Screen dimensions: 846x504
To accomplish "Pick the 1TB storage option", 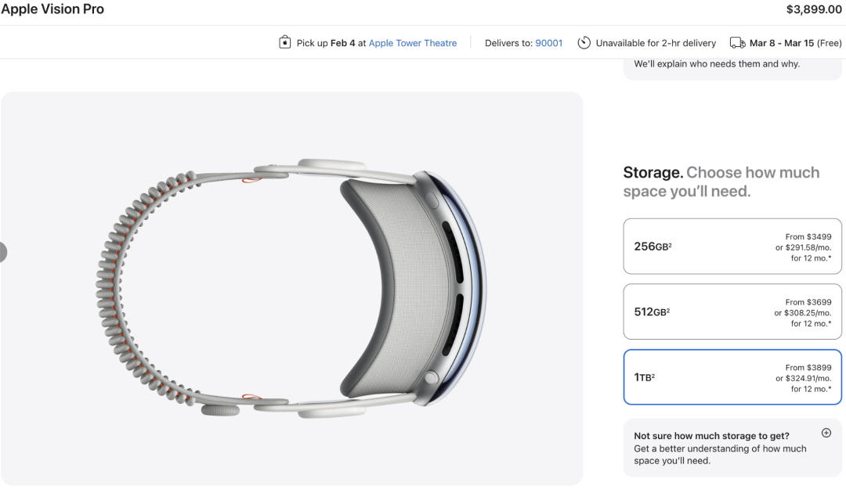I will point(732,377).
